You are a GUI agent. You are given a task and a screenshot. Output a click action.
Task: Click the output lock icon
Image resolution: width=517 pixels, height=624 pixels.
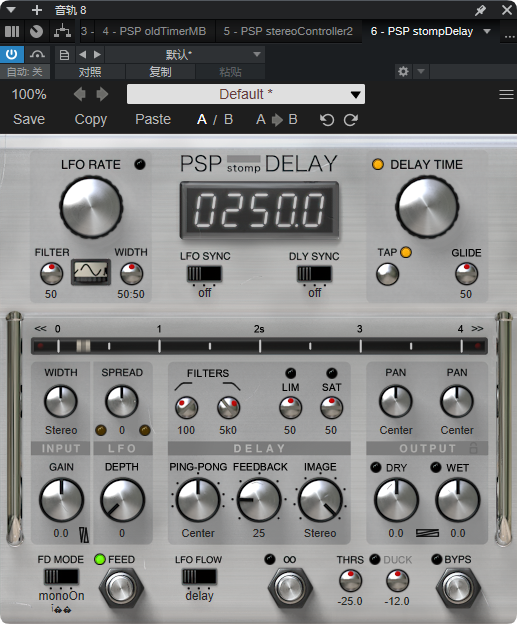[x=473, y=448]
